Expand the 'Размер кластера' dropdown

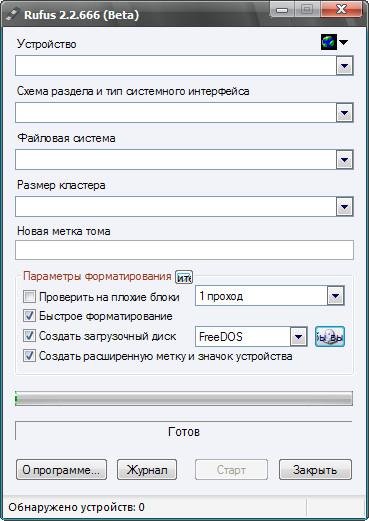point(184,206)
